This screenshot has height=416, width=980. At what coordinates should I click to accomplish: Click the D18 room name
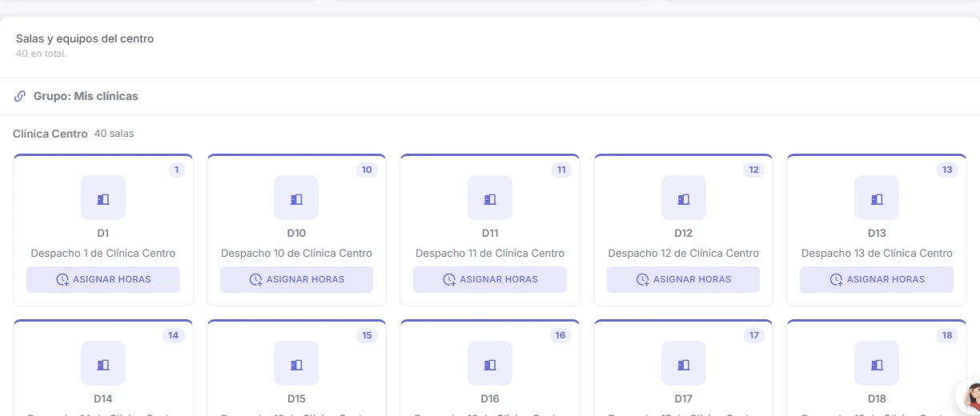point(877,399)
